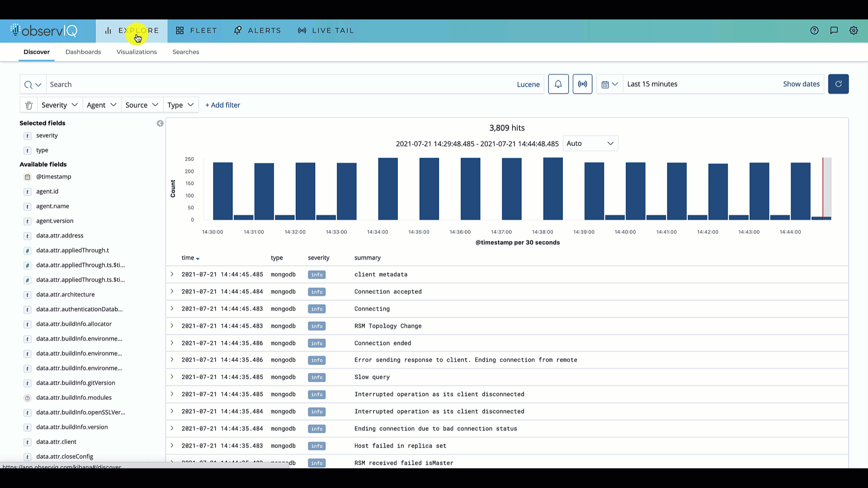
Task: Open the Severity filter dropdown
Action: 59,105
